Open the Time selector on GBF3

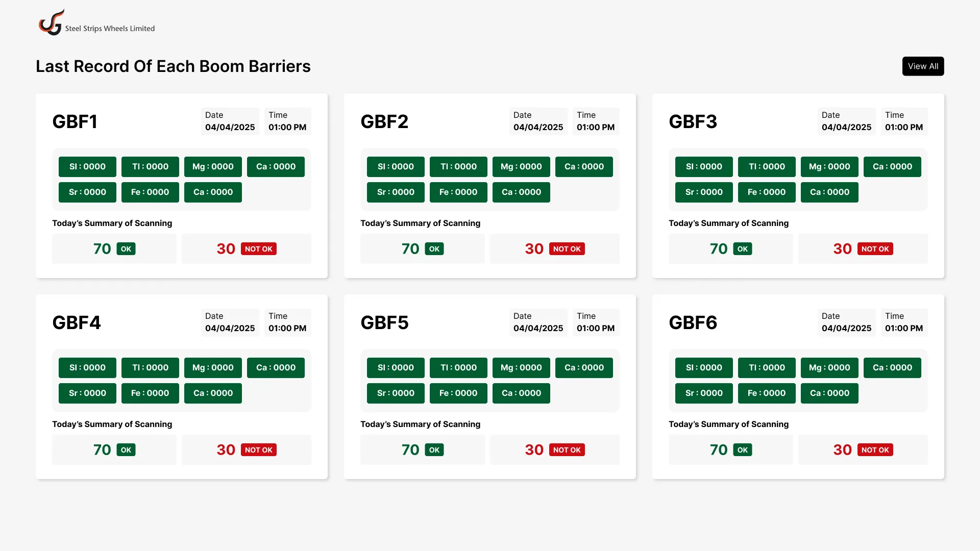904,121
